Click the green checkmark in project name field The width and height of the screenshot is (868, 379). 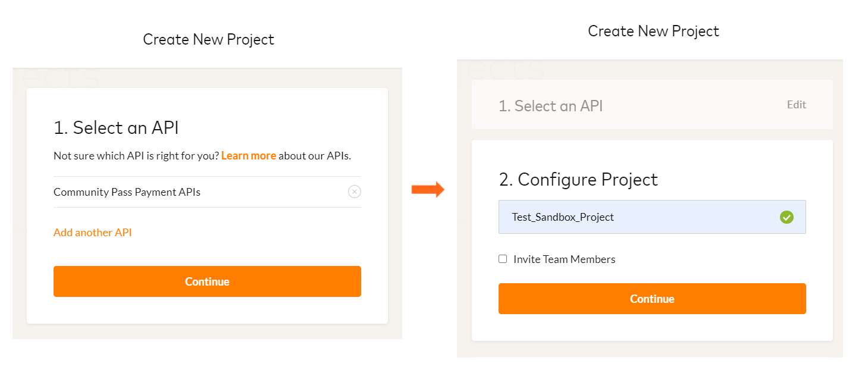[x=786, y=217]
